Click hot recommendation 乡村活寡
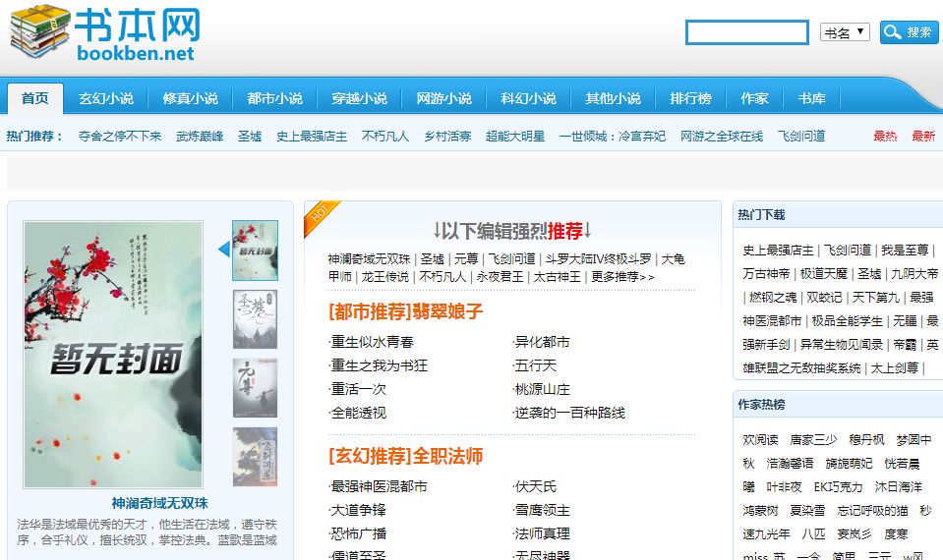The image size is (943, 560). [x=447, y=137]
